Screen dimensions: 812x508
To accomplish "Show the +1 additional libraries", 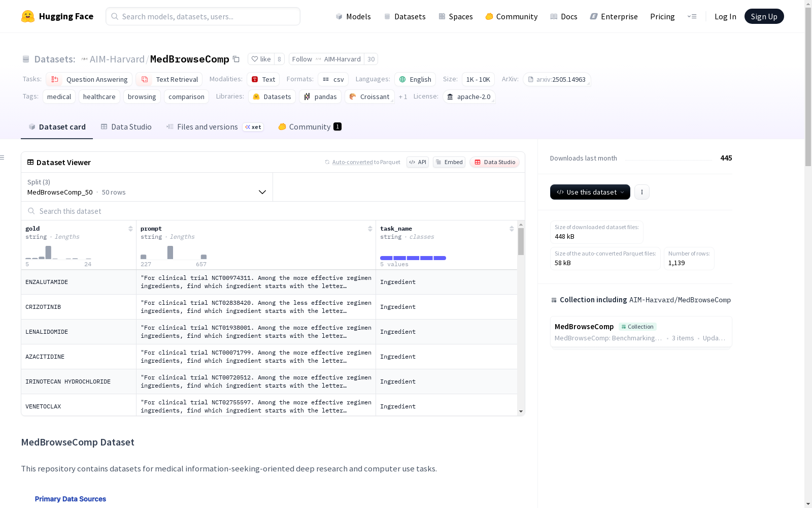I will coord(403,97).
